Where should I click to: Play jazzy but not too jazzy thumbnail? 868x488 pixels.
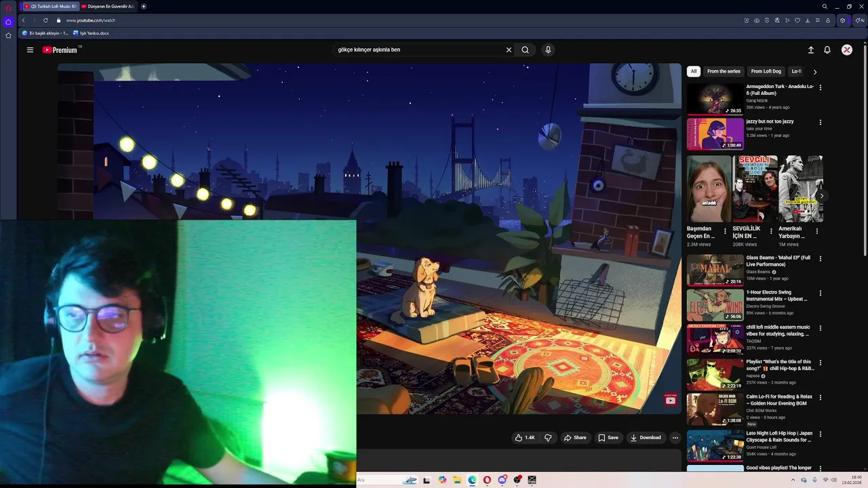[715, 134]
